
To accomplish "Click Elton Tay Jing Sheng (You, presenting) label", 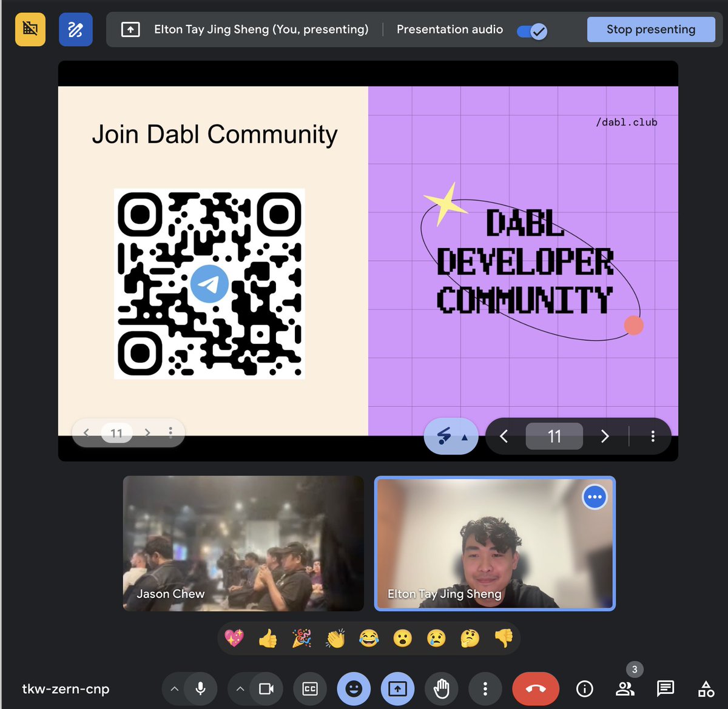I will [261, 29].
